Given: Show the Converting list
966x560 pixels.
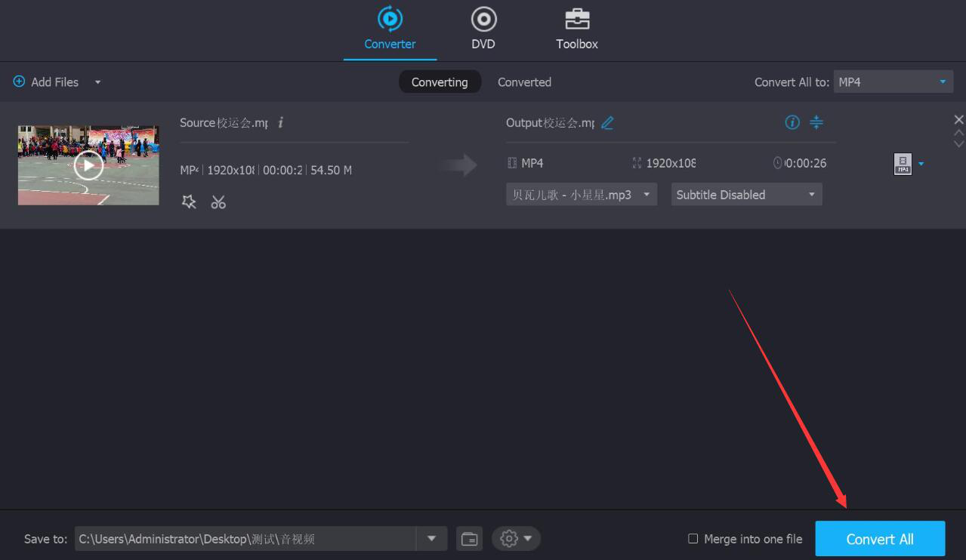Looking at the screenshot, I should (x=440, y=82).
